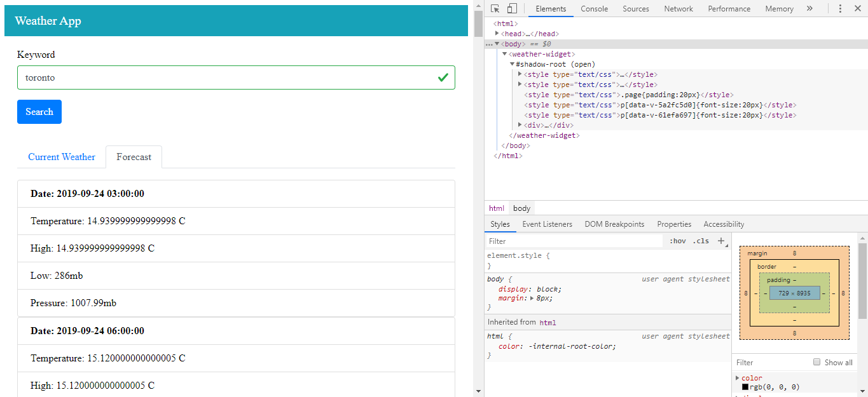This screenshot has width=868, height=397.
Task: Click the Date: 2019-09-24 03:00:00 row
Action: coord(236,194)
